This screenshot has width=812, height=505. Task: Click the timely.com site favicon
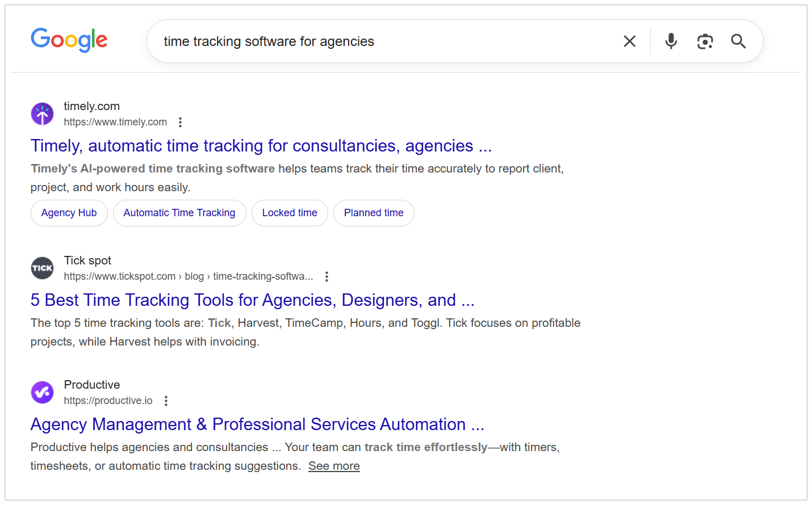[42, 113]
